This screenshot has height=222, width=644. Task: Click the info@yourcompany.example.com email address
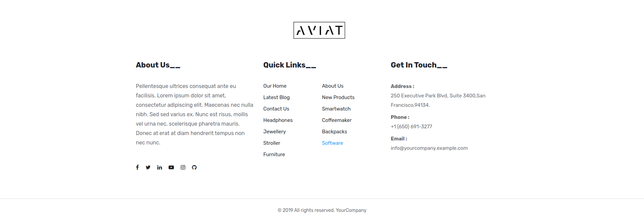[x=429, y=148]
